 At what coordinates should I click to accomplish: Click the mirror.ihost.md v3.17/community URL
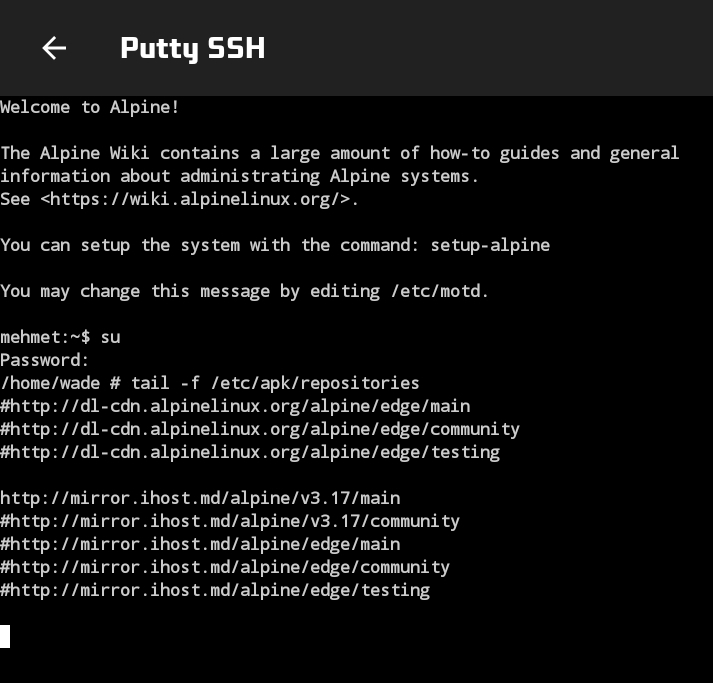[x=230, y=521]
